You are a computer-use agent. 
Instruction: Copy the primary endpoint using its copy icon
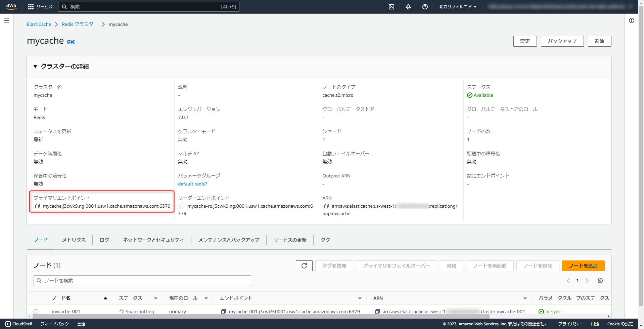38,206
